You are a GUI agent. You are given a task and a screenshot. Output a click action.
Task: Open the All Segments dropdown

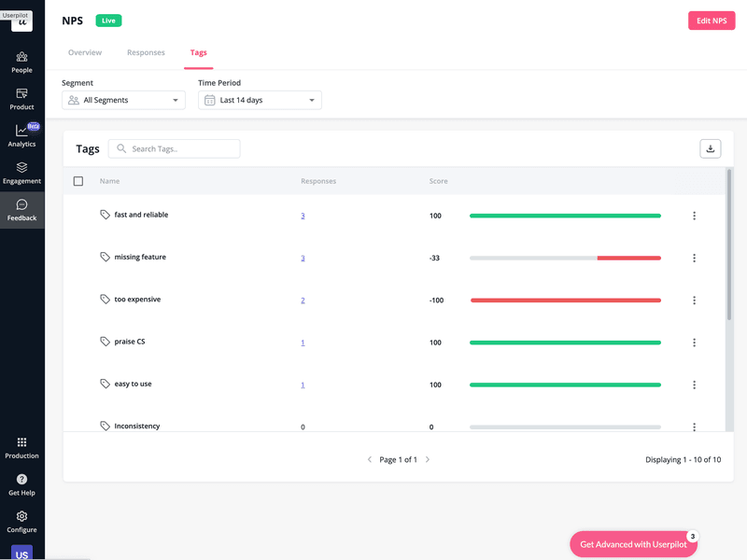coord(122,99)
